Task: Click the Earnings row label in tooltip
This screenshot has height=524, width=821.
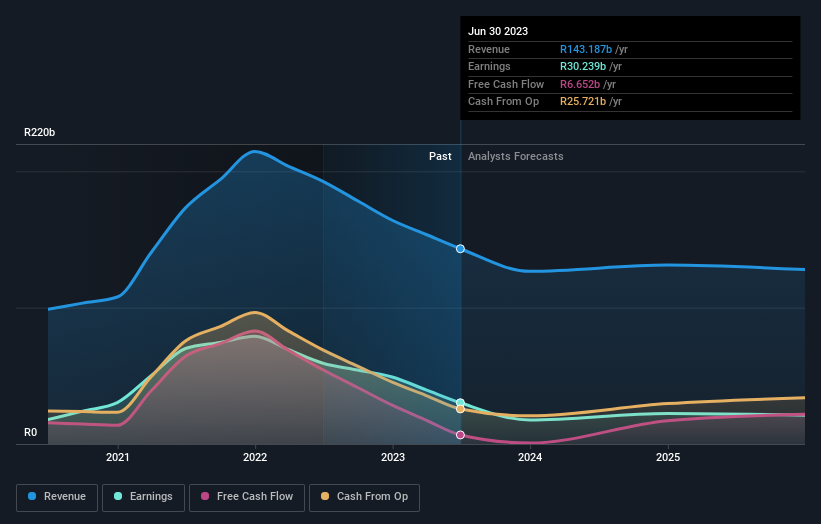Action: (489, 66)
